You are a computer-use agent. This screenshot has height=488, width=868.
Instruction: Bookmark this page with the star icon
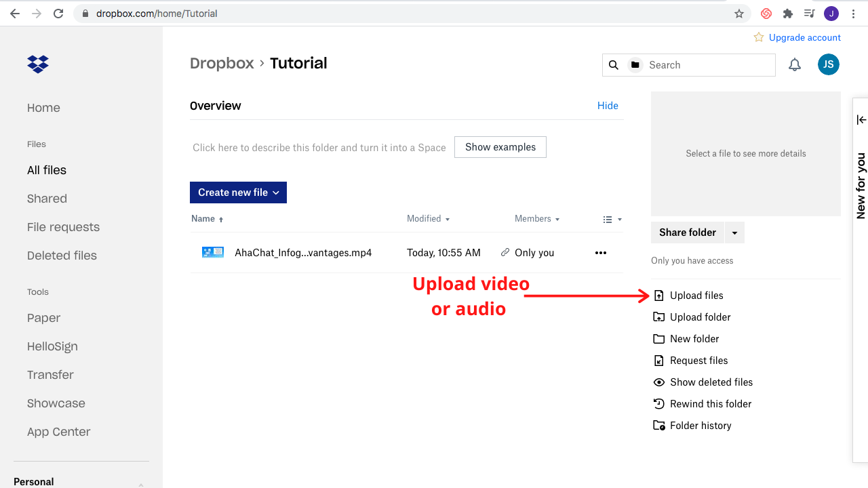pos(739,14)
